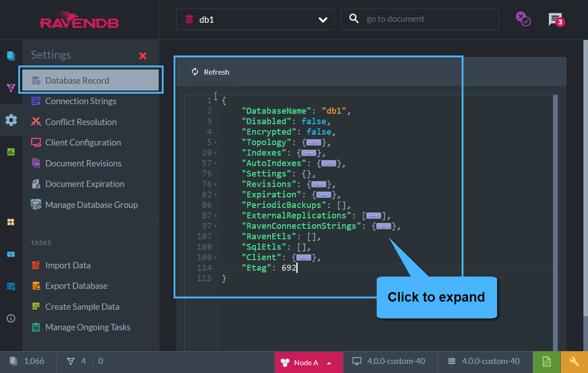Viewport: 588px width, 373px height.
Task: Close the Settings panel with the red X
Action: [x=143, y=56]
